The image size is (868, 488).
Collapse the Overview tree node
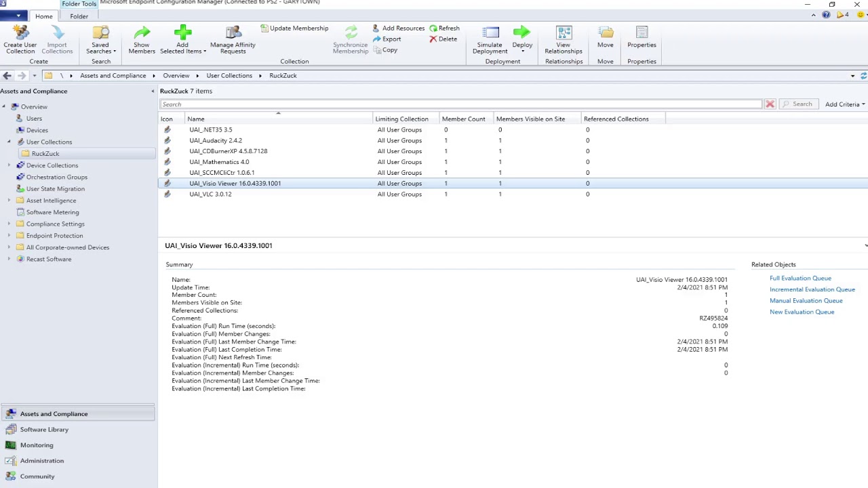click(x=3, y=106)
